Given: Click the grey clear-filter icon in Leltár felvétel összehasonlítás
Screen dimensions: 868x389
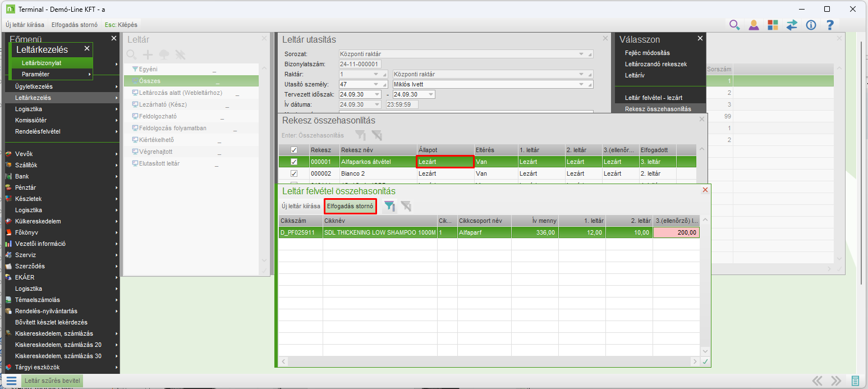Looking at the screenshot, I should click(x=406, y=206).
